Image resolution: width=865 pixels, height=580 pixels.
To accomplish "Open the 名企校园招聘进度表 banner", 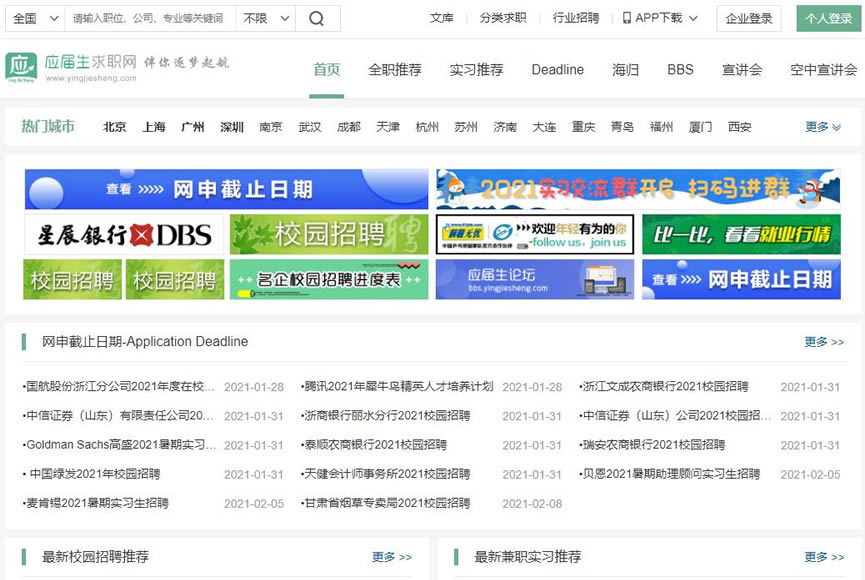I will pyautogui.click(x=329, y=279).
